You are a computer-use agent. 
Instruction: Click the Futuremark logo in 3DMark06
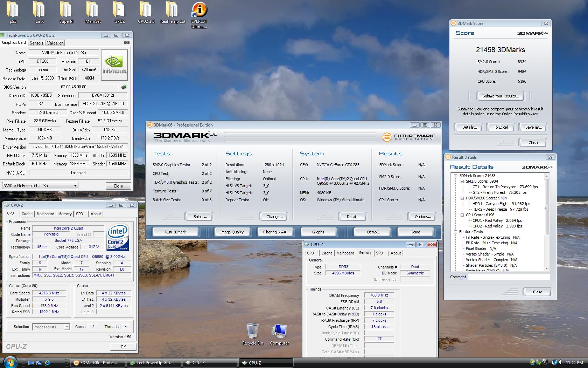click(x=408, y=137)
